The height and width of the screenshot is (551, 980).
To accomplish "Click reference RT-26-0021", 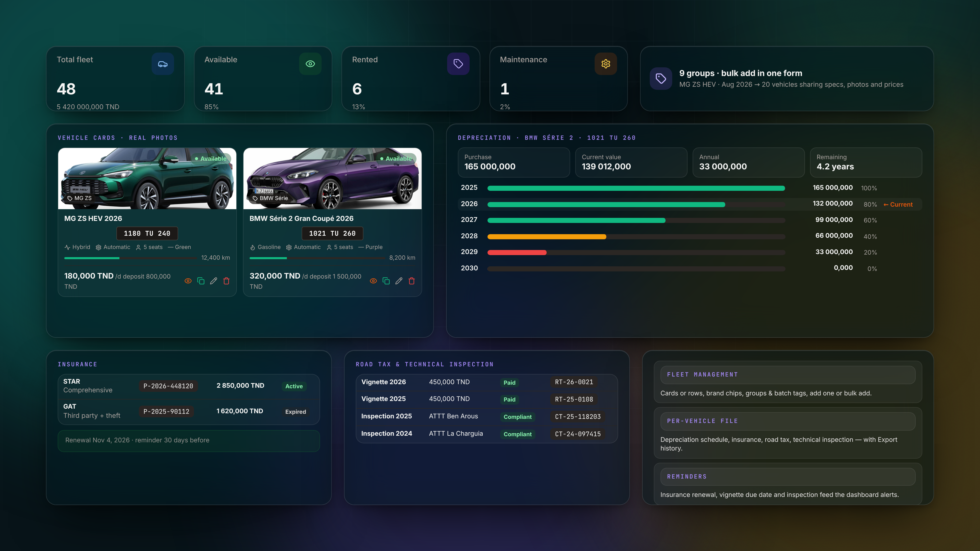I will coord(574,382).
